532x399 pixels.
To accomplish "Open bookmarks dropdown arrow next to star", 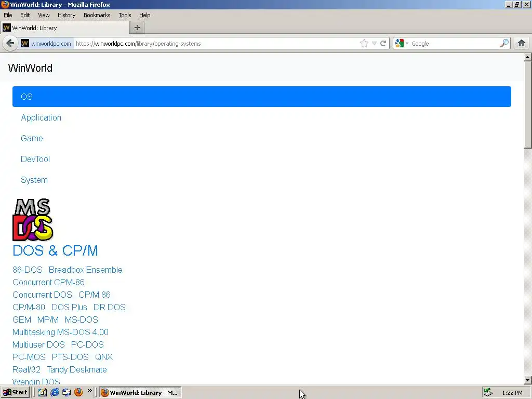I will point(374,44).
